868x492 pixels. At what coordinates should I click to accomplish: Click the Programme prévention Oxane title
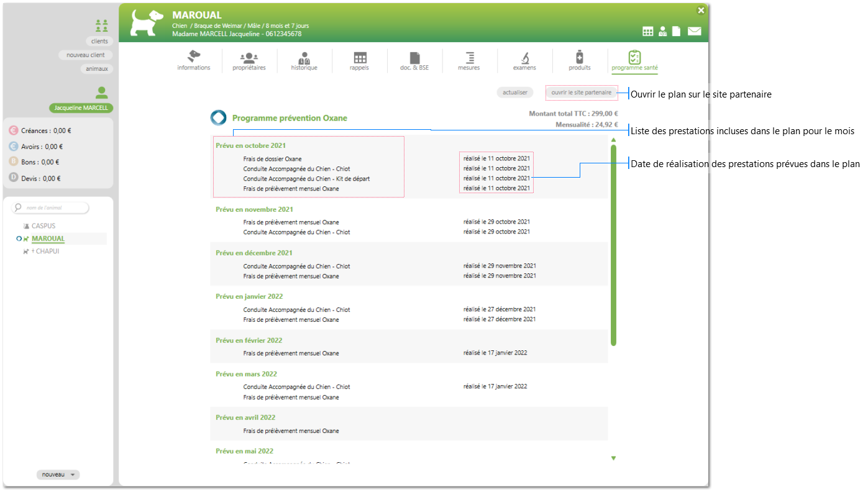[290, 118]
